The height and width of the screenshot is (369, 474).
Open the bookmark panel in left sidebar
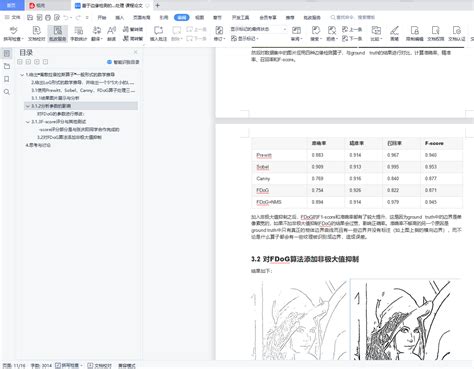coord(7,79)
